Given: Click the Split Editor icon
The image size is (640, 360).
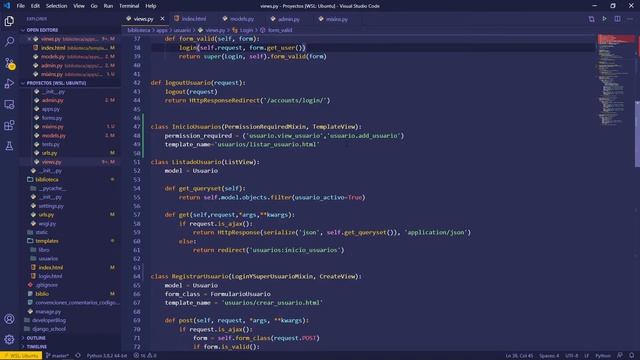Looking at the screenshot, I should [617, 19].
